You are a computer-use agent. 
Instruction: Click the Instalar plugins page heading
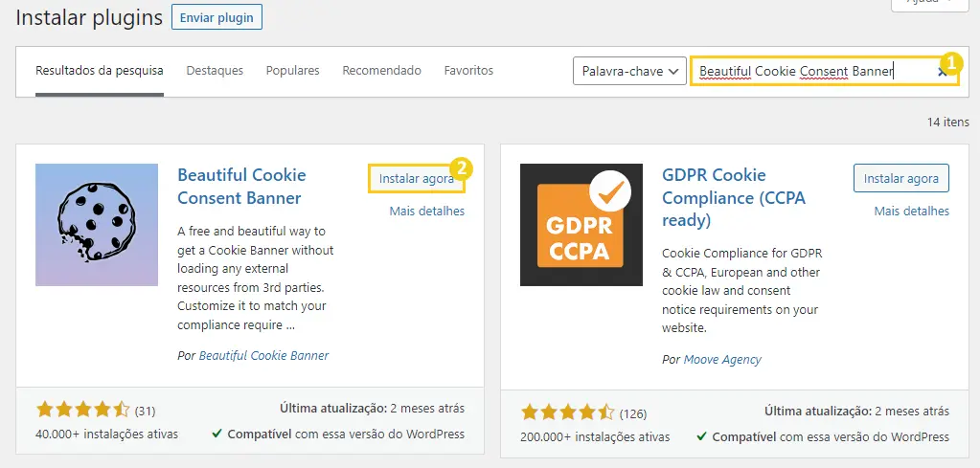pyautogui.click(x=89, y=17)
